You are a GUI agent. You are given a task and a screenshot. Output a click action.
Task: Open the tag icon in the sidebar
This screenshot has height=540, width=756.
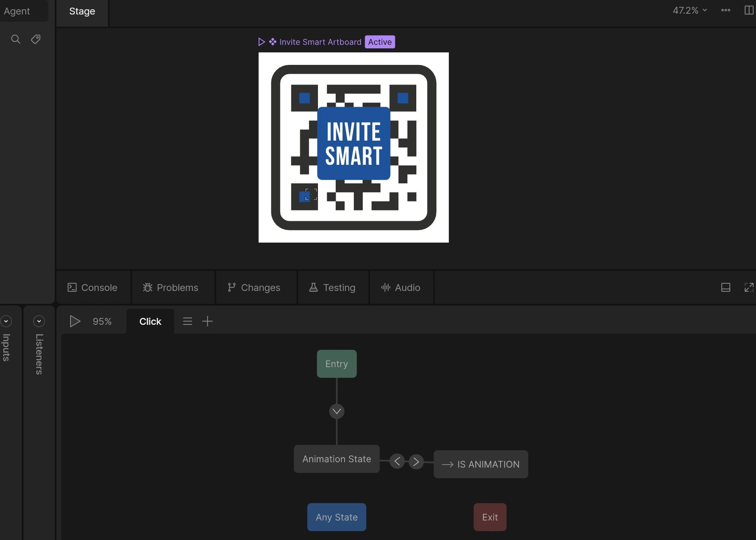click(36, 39)
